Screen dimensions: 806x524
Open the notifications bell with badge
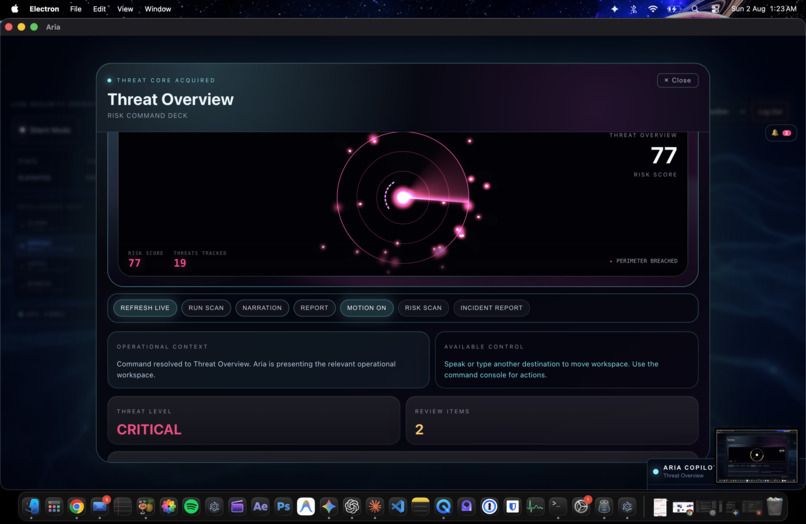[x=780, y=133]
